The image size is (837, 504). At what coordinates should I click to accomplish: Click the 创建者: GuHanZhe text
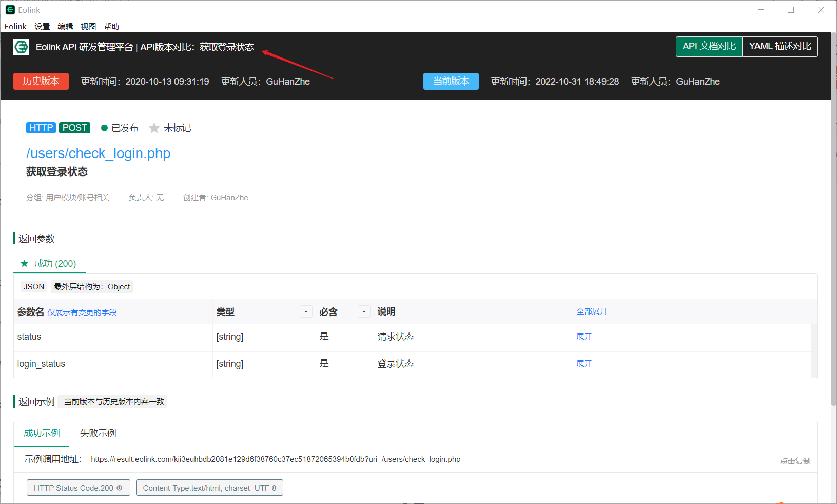click(216, 198)
